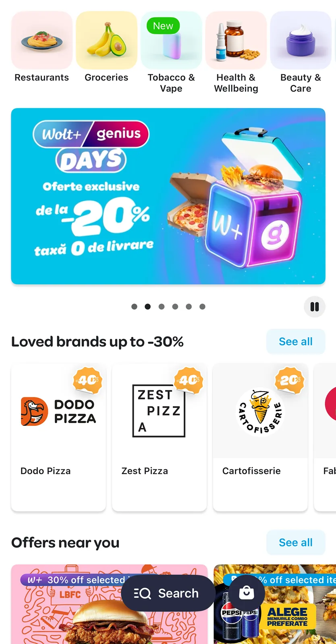
Task: Open the Dodo Pizza brand card
Action: click(x=58, y=437)
